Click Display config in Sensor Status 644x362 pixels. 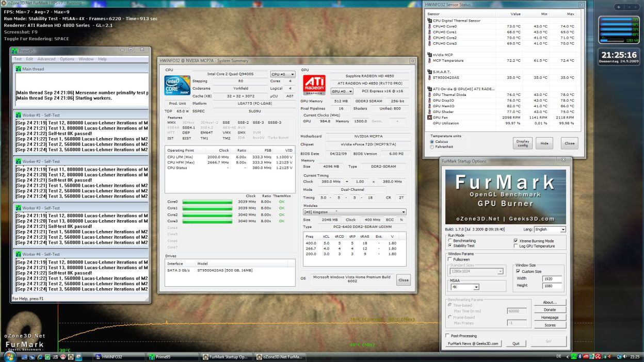click(x=523, y=143)
